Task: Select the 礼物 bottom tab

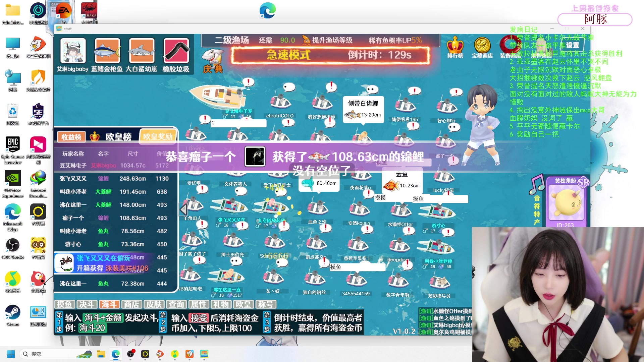Action: click(x=221, y=304)
